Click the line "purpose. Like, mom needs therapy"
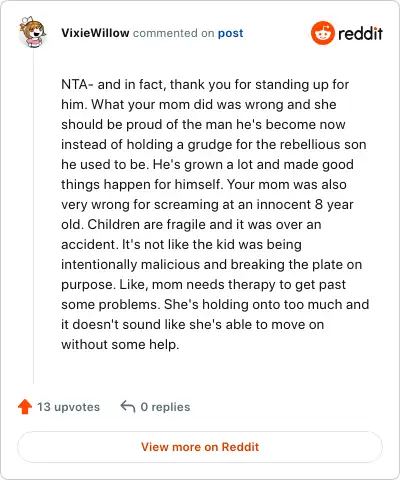The width and height of the screenshot is (400, 480). click(x=203, y=284)
